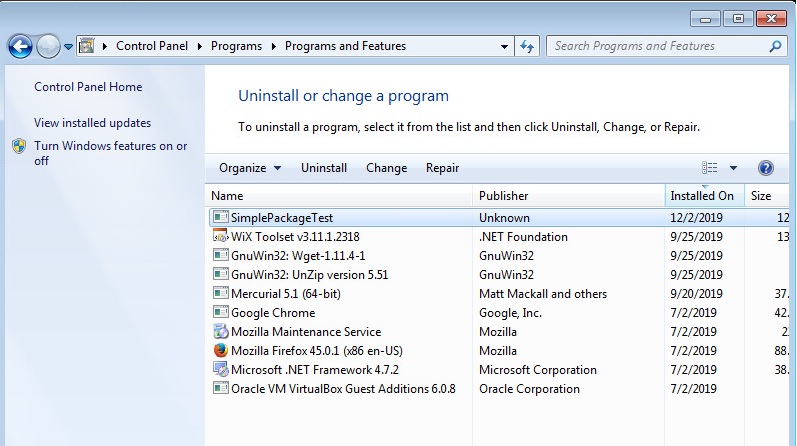Click the search magnifying glass icon
Viewport: 797px width, 446px height.
click(774, 46)
